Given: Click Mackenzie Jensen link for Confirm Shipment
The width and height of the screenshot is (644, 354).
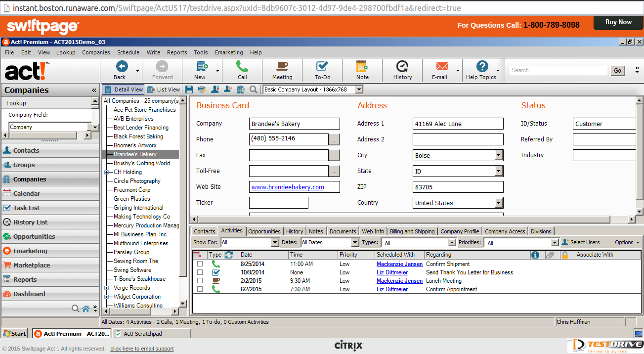Looking at the screenshot, I should tap(399, 264).
